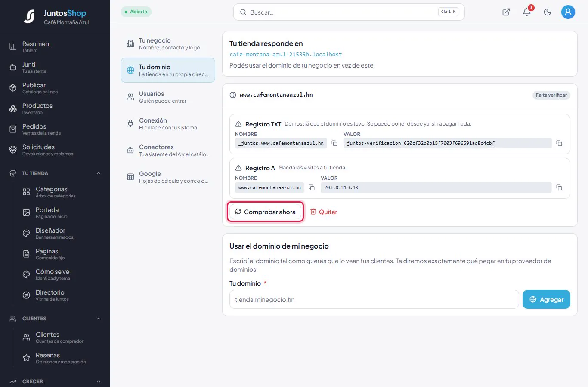Switch to Usuarios settings tab

click(168, 97)
